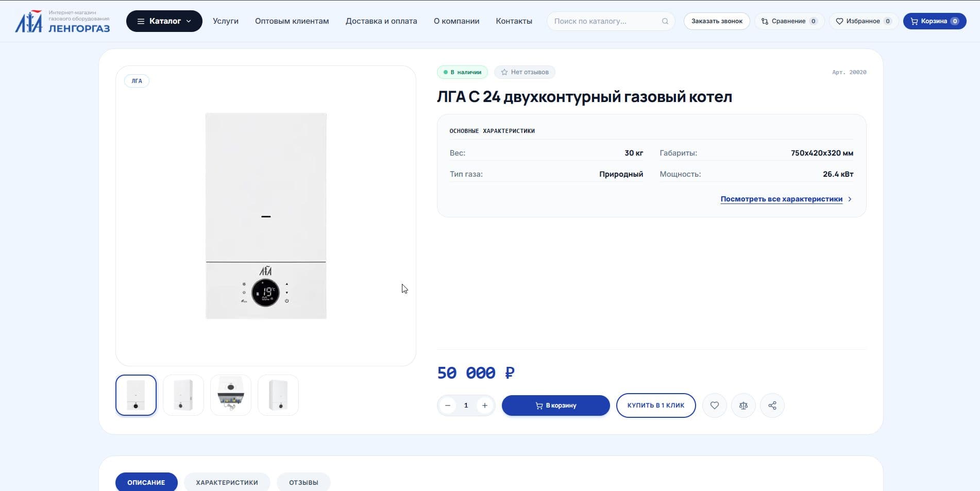
Task: Open the Контакты page
Action: (514, 21)
